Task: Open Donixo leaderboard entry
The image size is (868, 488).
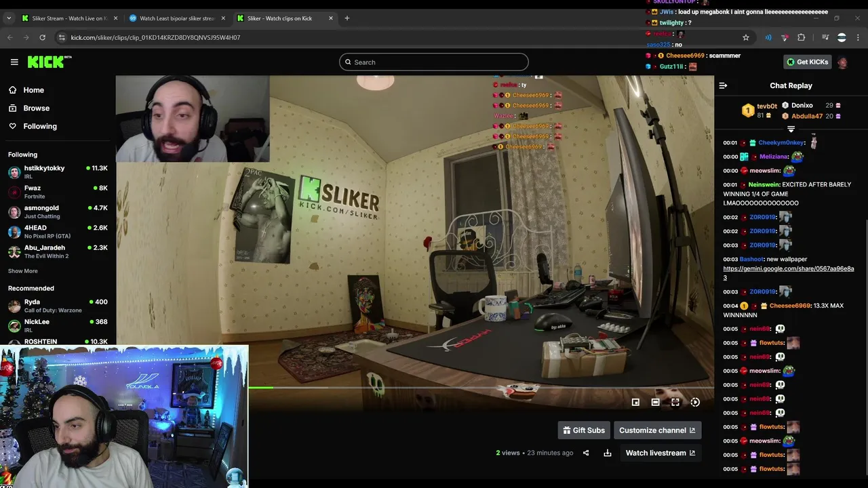Action: point(811,105)
